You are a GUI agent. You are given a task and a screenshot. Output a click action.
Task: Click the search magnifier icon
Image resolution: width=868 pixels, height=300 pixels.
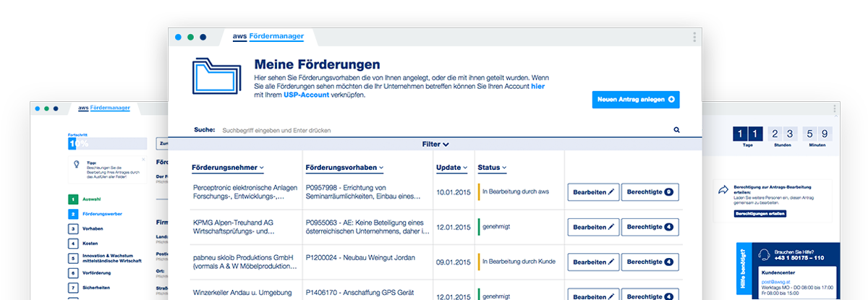677,130
